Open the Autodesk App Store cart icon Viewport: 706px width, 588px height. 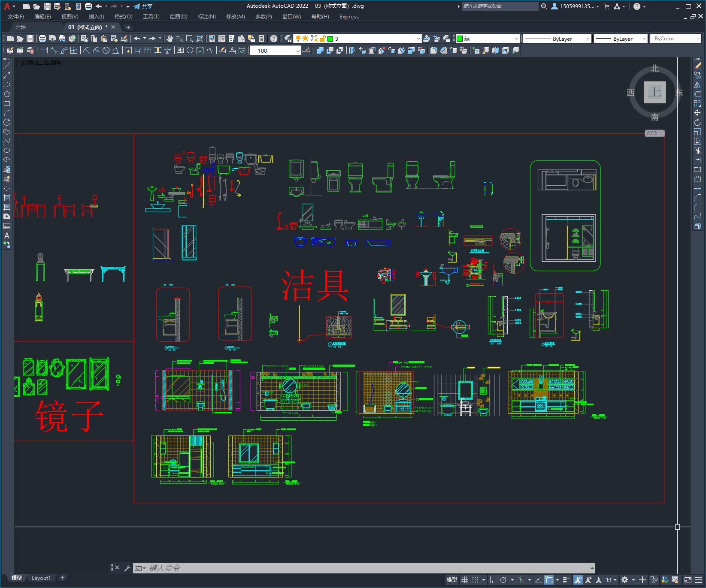click(x=607, y=6)
